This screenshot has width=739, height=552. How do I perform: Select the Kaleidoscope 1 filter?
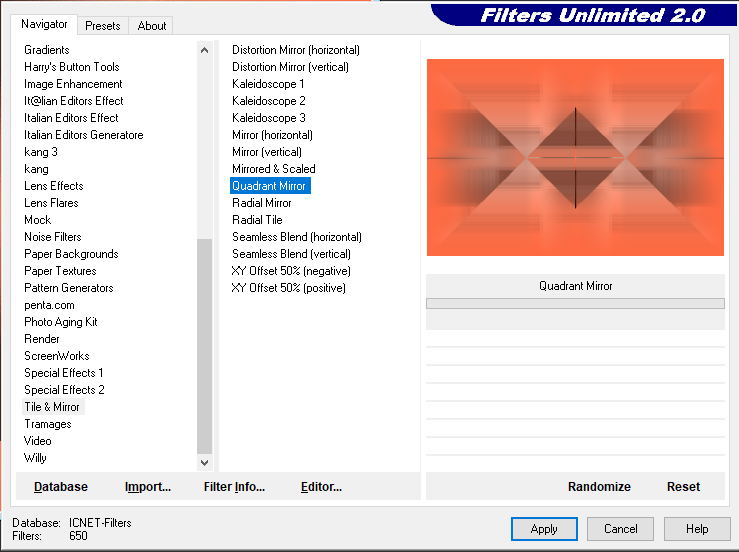268,84
